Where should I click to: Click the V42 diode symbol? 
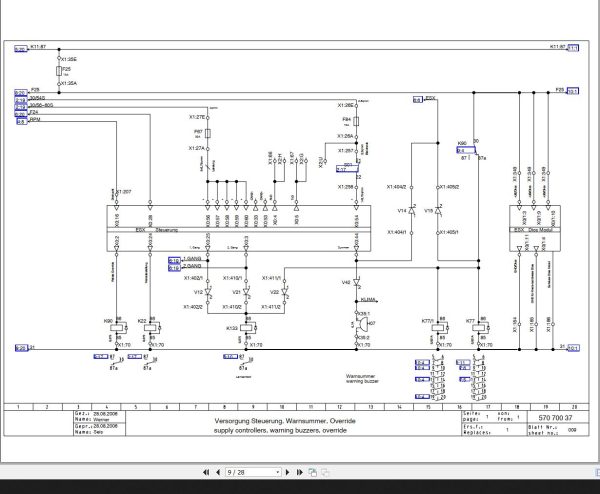click(x=356, y=283)
